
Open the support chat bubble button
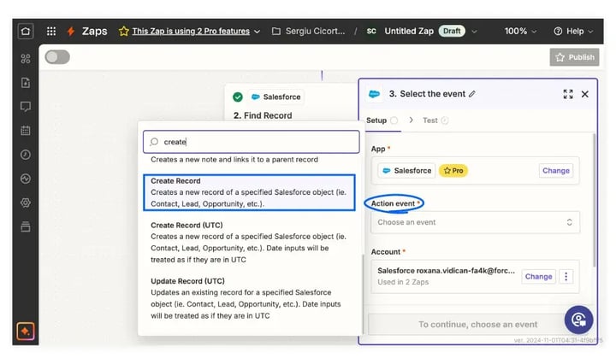click(578, 320)
